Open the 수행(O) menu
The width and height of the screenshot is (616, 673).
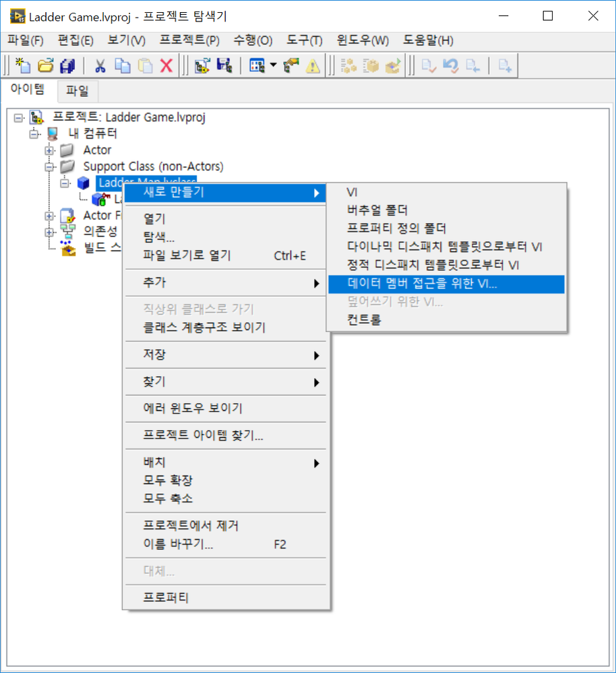pos(253,40)
